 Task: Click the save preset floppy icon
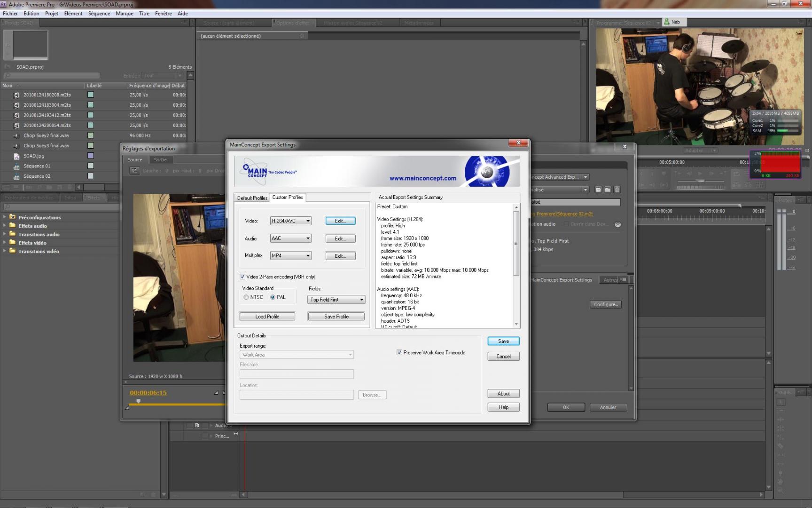(598, 190)
